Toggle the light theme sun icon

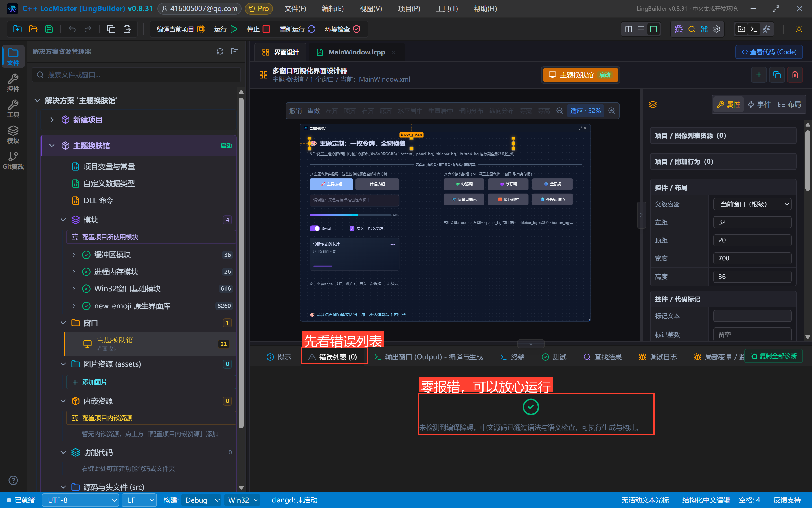coord(799,29)
